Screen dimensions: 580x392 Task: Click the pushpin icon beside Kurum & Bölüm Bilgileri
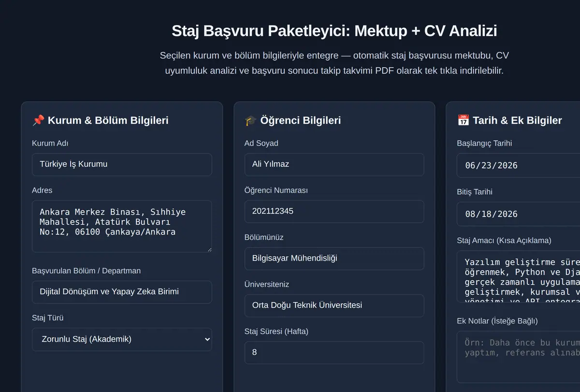pyautogui.click(x=38, y=120)
